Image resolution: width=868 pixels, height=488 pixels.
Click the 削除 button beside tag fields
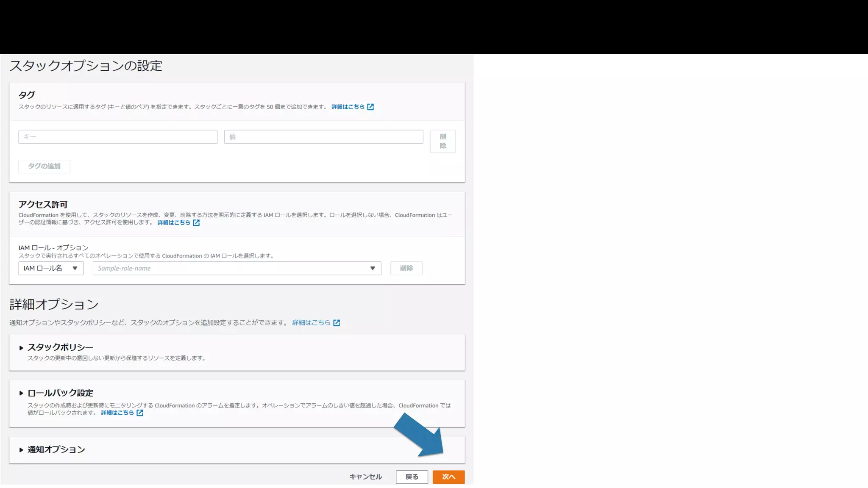442,141
